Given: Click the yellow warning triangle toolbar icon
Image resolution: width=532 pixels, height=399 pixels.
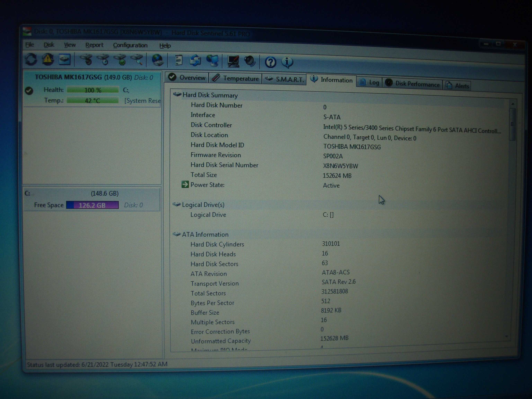Looking at the screenshot, I should click(48, 59).
